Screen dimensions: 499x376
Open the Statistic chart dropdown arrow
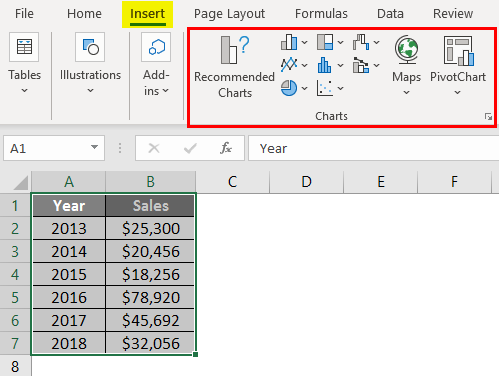coord(340,65)
